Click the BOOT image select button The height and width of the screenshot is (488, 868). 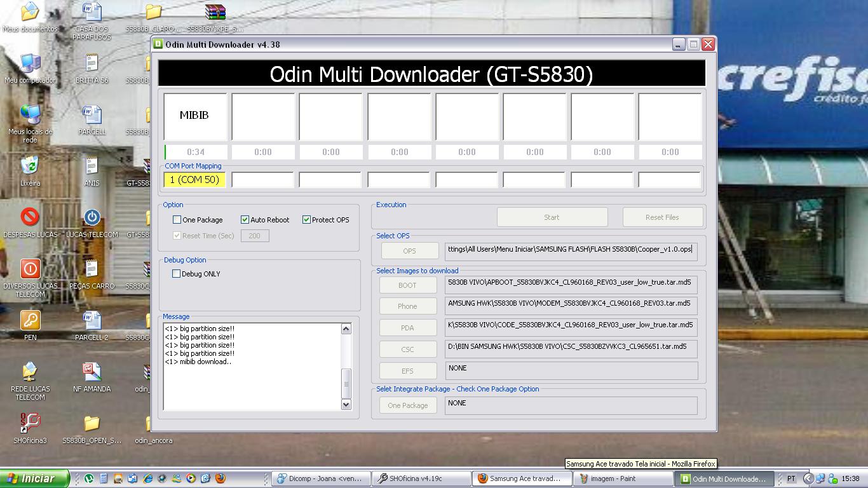[407, 285]
